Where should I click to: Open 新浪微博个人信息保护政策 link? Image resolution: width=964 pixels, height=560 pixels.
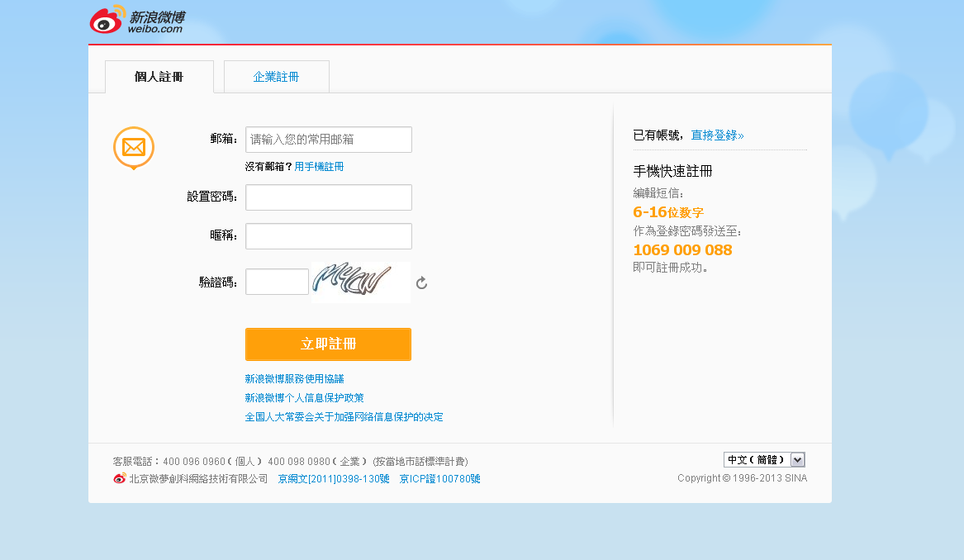[x=304, y=398]
